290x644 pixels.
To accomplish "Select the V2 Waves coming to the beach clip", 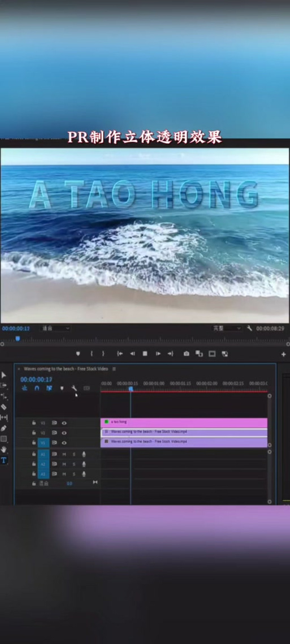I will click(x=184, y=433).
